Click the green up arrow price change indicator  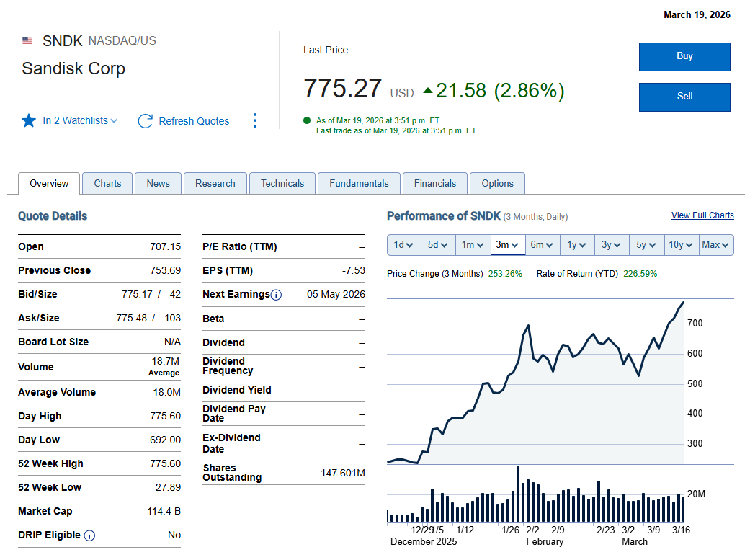428,91
